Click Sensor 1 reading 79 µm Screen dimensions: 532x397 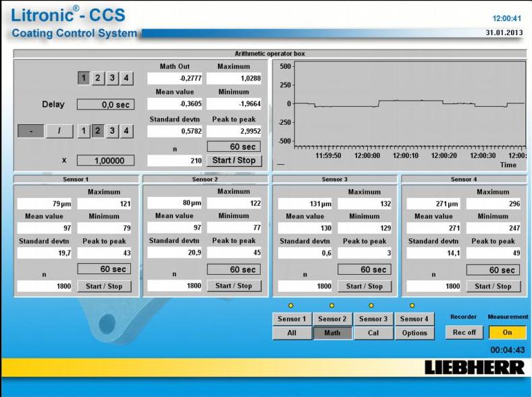click(x=45, y=204)
